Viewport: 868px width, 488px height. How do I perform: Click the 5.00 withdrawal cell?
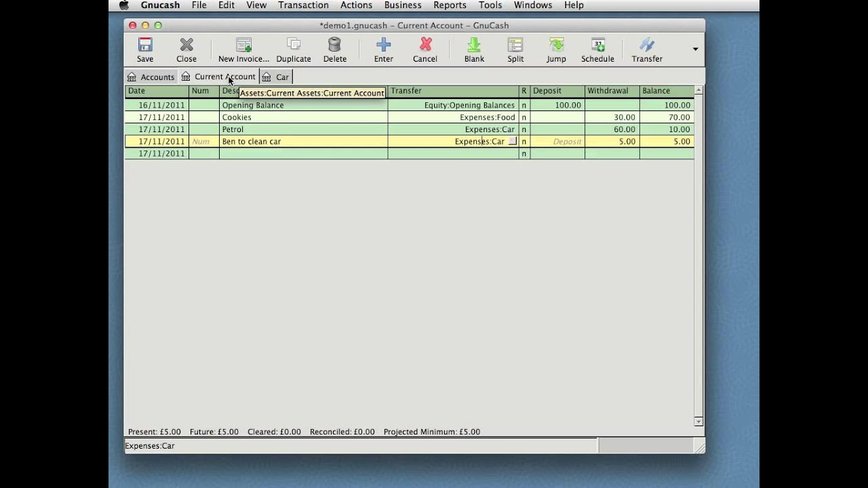tap(612, 142)
